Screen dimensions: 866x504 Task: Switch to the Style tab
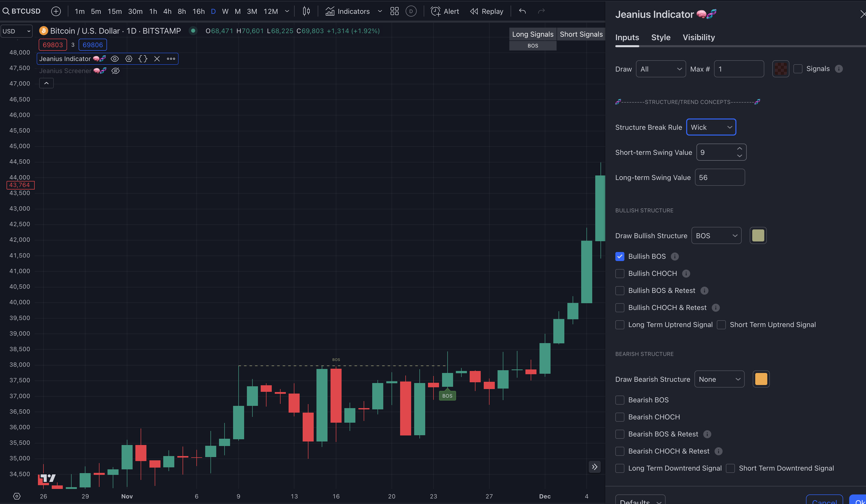click(x=661, y=37)
